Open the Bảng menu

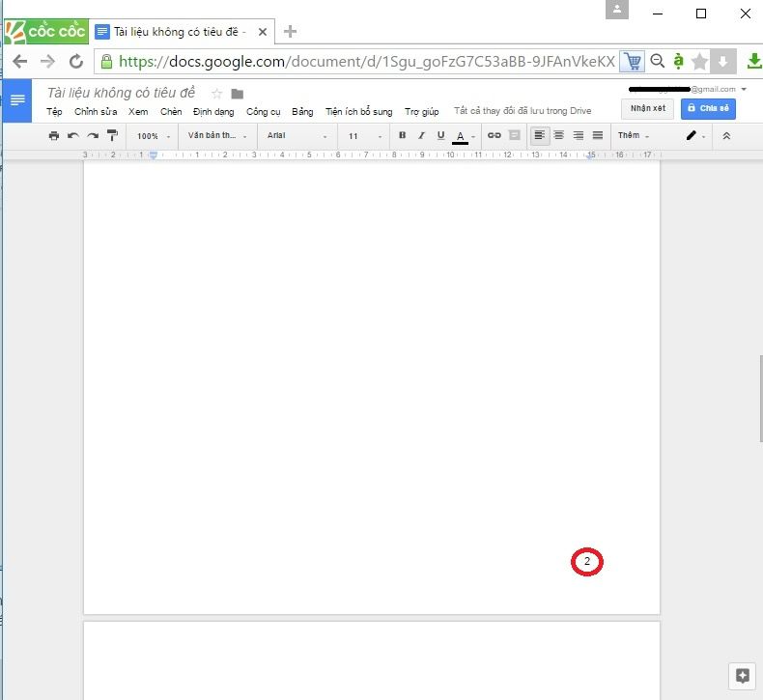point(302,112)
